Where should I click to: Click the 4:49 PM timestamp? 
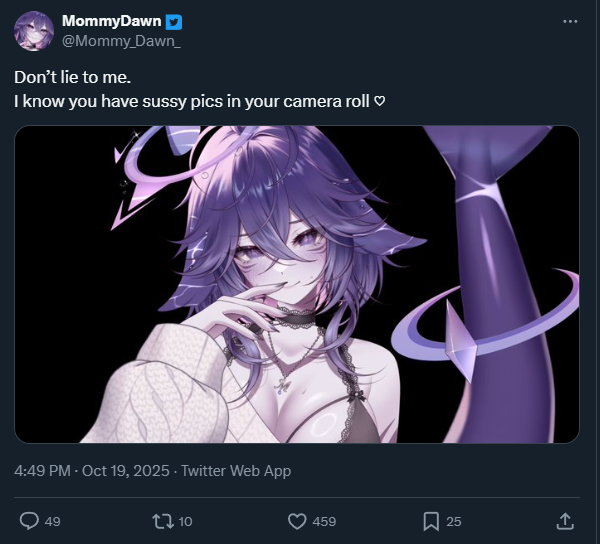click(42, 471)
